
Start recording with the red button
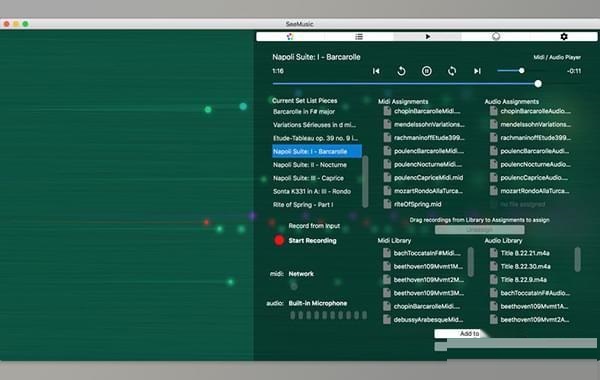point(279,240)
